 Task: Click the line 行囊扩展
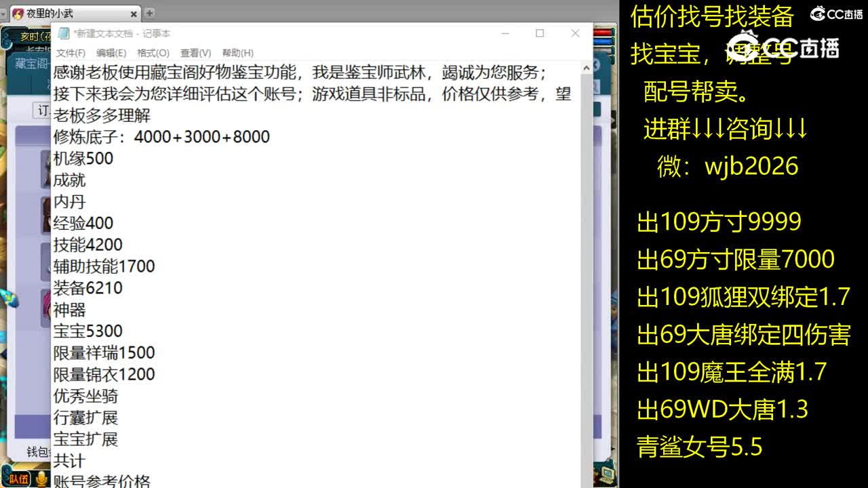pyautogui.click(x=85, y=418)
